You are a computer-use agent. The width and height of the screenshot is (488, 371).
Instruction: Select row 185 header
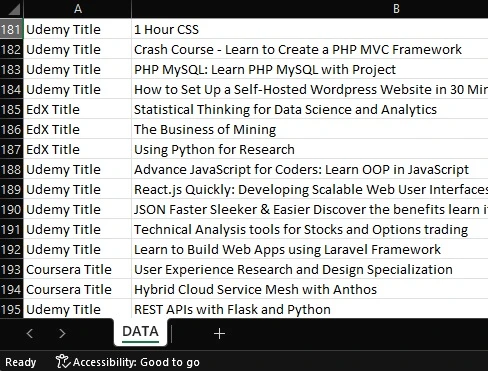(x=11, y=109)
